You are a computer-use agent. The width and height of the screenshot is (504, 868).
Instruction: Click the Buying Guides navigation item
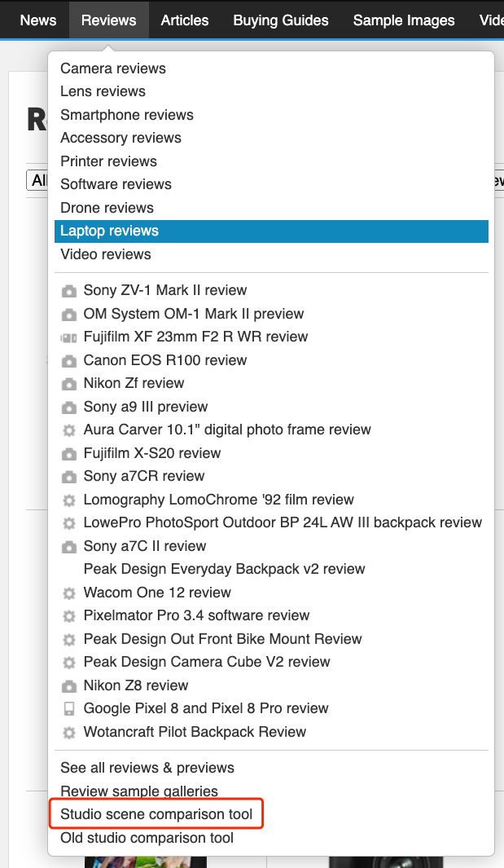(280, 20)
